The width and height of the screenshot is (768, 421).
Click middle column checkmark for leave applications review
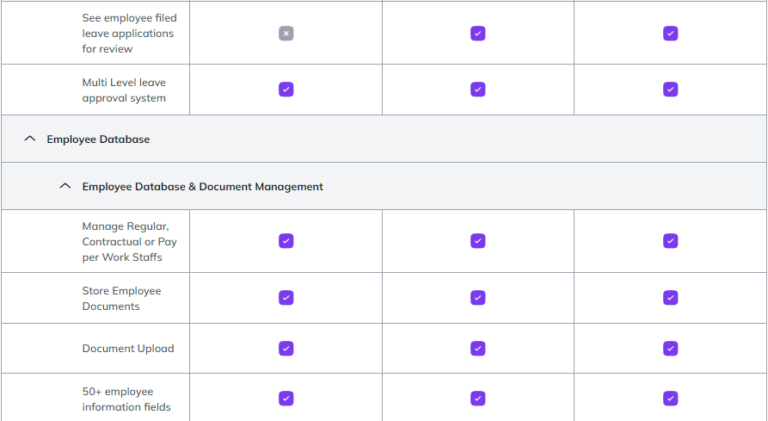(x=478, y=33)
